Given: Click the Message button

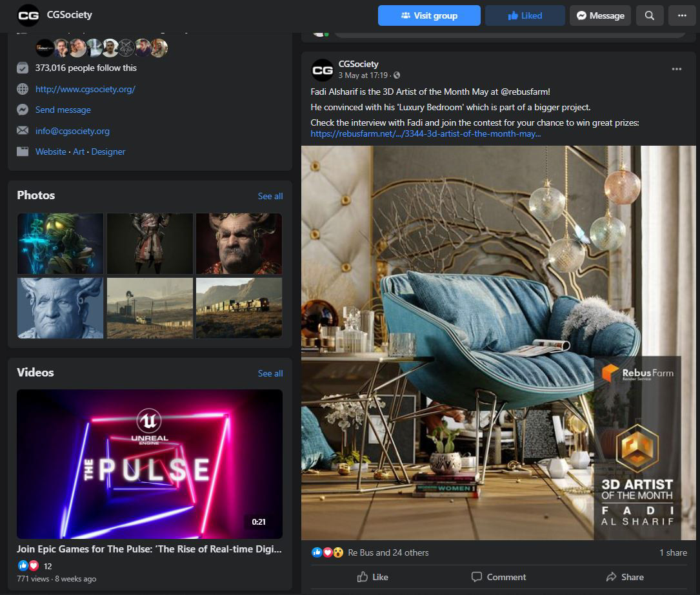Looking at the screenshot, I should click(x=600, y=15).
